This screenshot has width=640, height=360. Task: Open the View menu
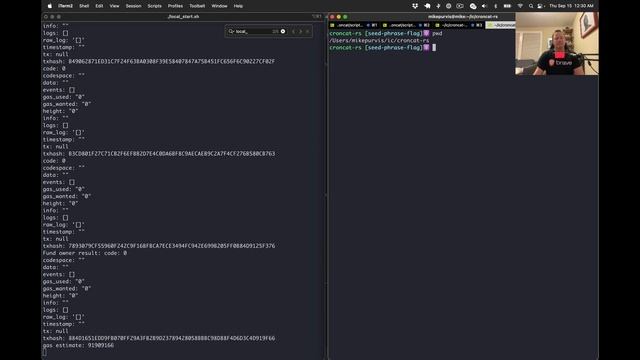pyautogui.click(x=114, y=6)
